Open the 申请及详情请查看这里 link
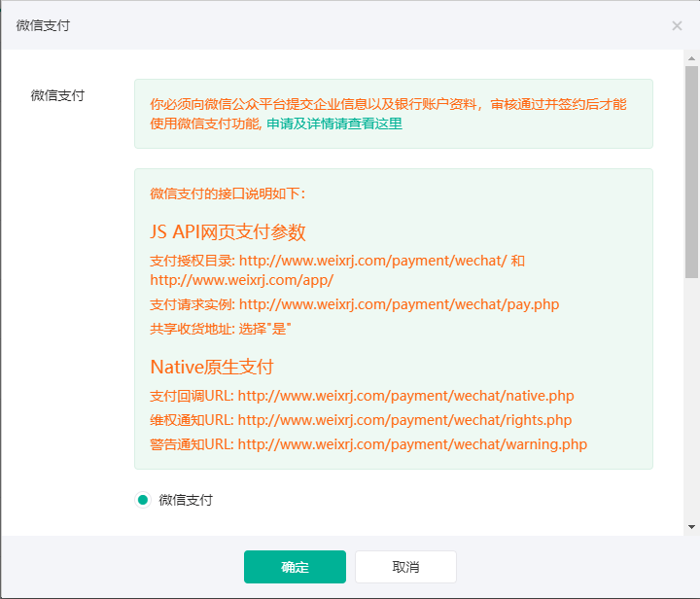Image resolution: width=700 pixels, height=599 pixels. tap(334, 123)
